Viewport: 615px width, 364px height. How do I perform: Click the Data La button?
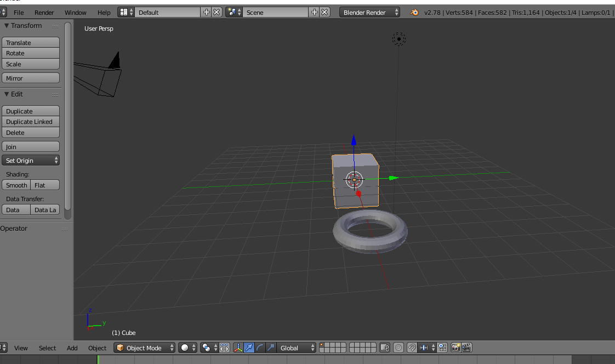click(45, 210)
